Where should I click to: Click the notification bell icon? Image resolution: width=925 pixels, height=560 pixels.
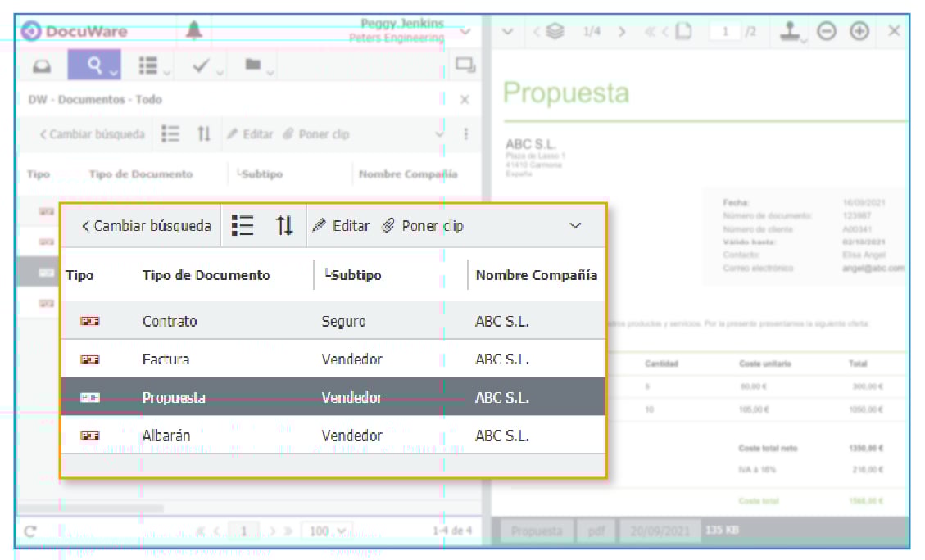(194, 31)
